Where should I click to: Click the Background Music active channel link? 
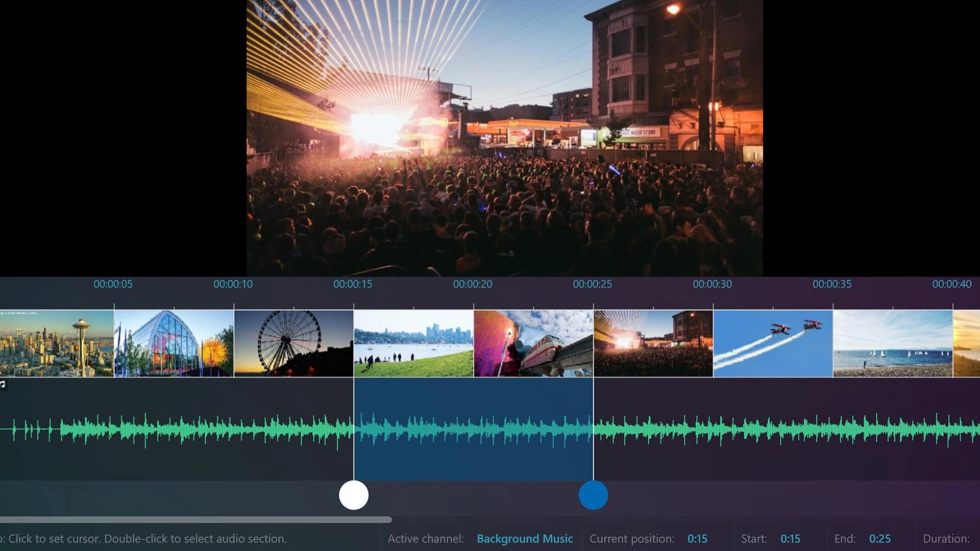point(525,539)
